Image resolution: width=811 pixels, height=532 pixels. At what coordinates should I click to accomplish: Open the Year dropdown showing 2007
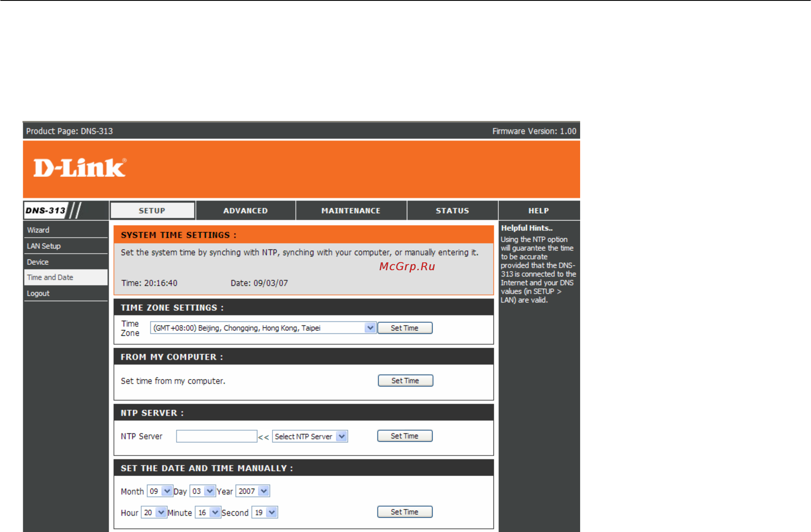coord(253,491)
